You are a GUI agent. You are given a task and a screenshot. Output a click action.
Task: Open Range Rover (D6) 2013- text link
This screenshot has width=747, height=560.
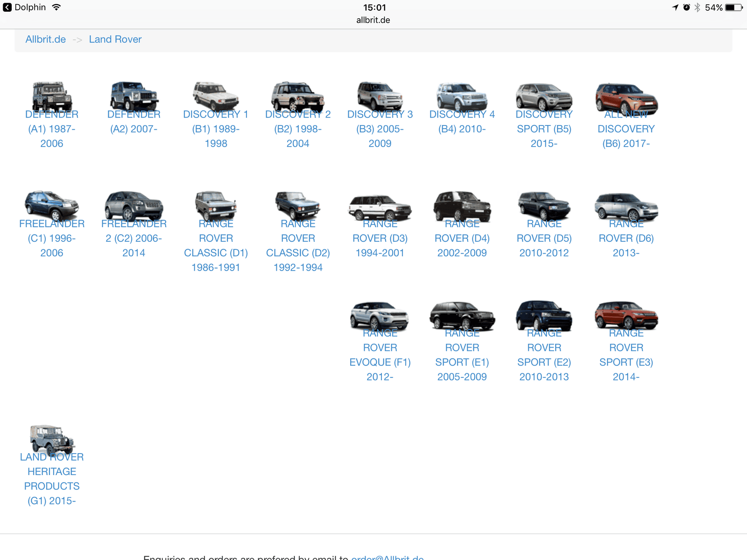627,238
